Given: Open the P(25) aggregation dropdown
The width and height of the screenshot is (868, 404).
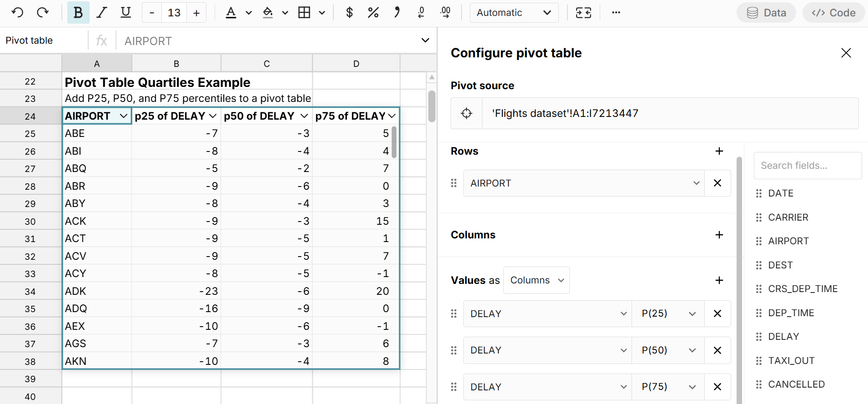Looking at the screenshot, I should [x=667, y=313].
